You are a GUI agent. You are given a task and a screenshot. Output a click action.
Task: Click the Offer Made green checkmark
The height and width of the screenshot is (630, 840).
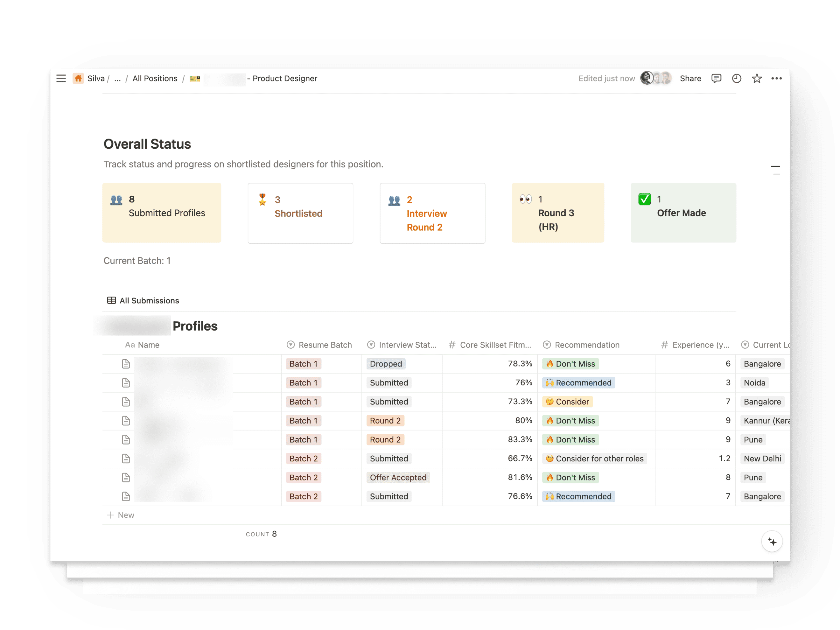(x=644, y=199)
